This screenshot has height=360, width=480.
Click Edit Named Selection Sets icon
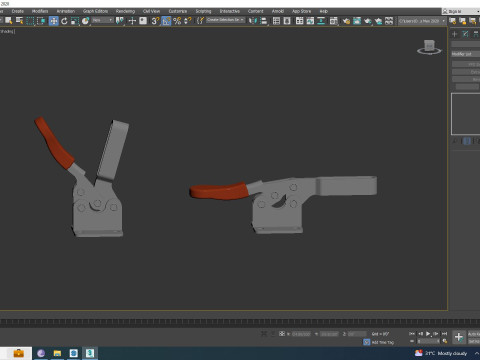(x=200, y=21)
